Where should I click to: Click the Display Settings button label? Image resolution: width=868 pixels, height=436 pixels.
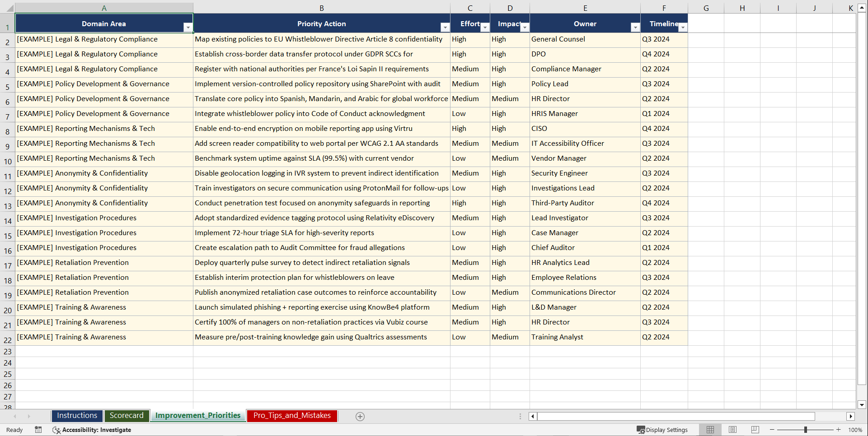(x=666, y=430)
